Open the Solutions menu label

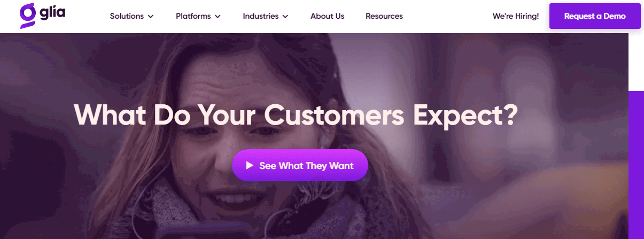tap(127, 16)
